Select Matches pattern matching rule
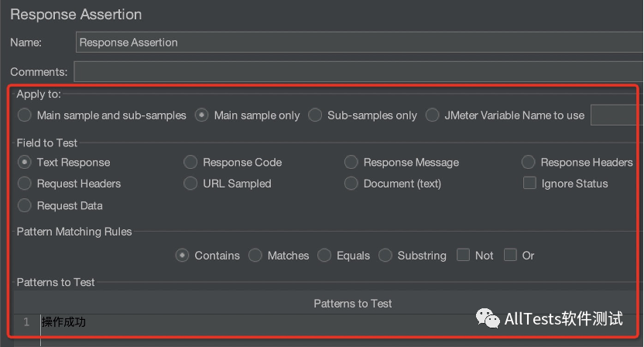 tap(255, 256)
